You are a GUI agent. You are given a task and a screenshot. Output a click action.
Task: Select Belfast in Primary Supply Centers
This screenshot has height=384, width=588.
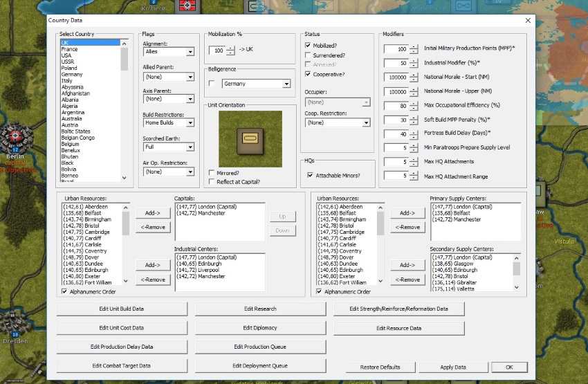click(x=450, y=213)
